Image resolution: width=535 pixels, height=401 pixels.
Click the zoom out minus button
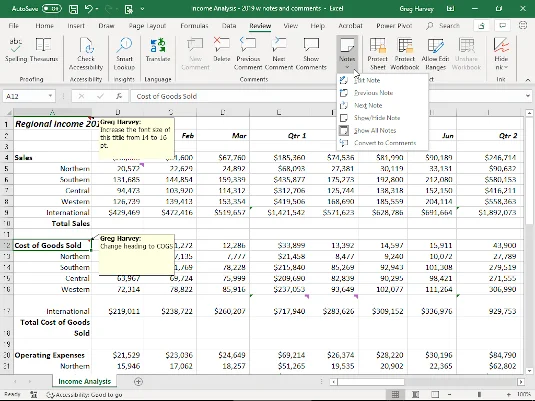coord(449,395)
